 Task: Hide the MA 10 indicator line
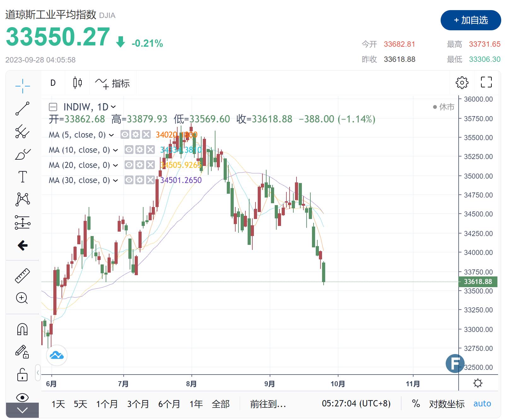coord(129,150)
